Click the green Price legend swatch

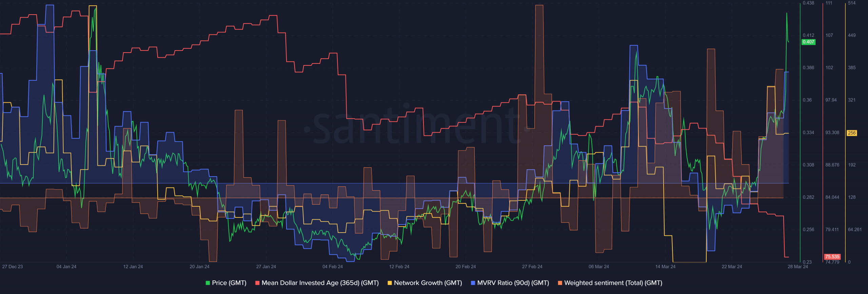(208, 283)
